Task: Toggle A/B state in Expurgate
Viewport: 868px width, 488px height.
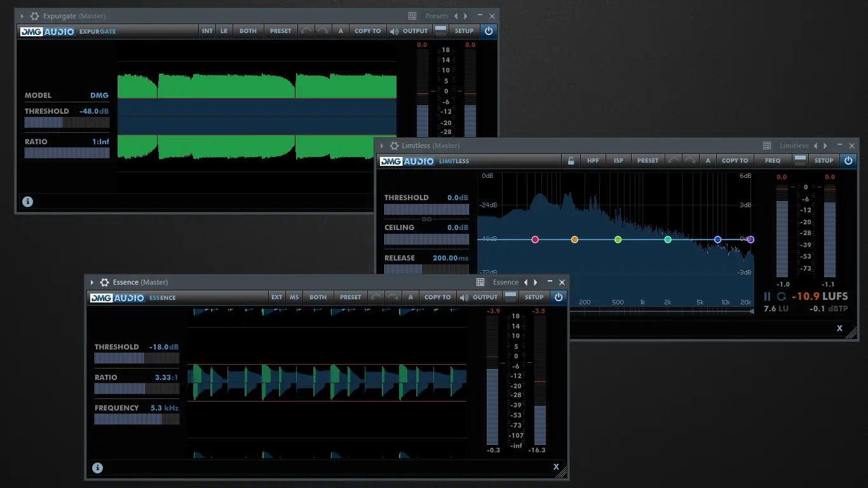Action: (x=341, y=30)
